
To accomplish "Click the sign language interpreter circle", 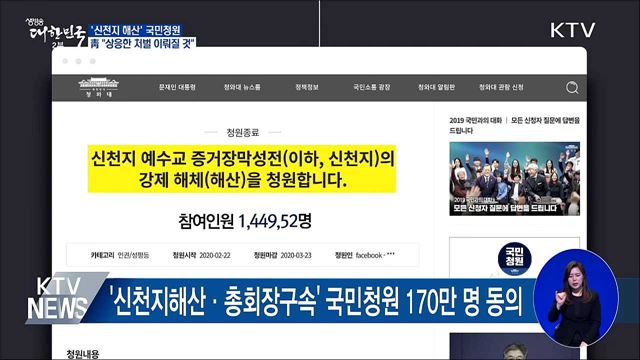I will click(576, 298).
